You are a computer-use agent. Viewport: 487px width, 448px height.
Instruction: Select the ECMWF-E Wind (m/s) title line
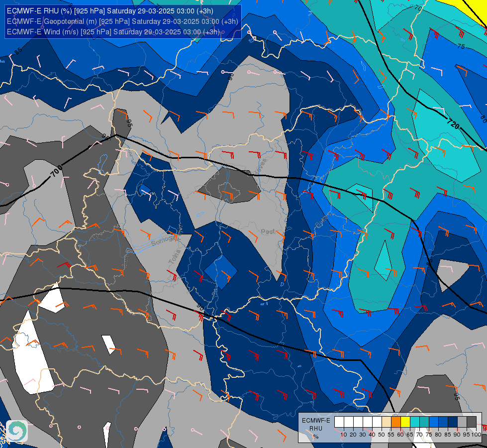tap(113, 32)
